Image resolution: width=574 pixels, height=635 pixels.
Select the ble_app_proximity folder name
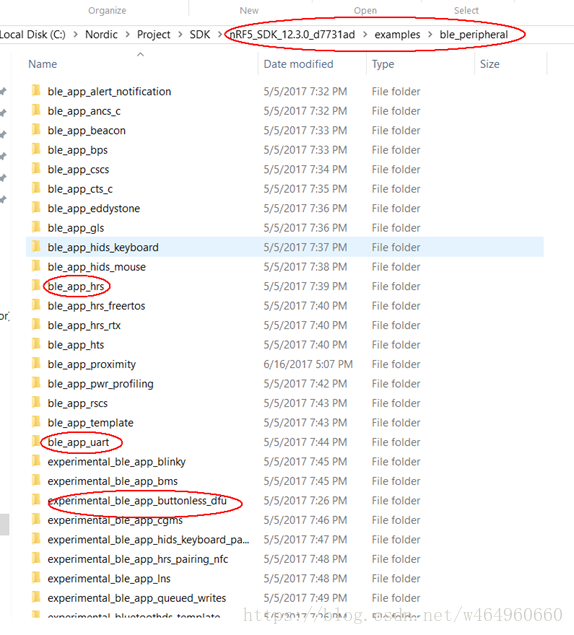(x=92, y=364)
